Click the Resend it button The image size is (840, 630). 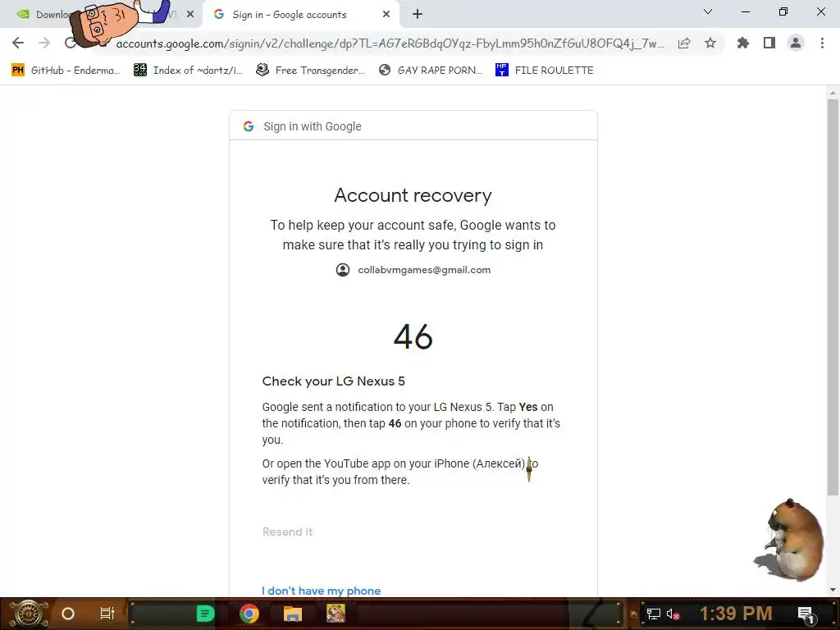[x=288, y=532]
